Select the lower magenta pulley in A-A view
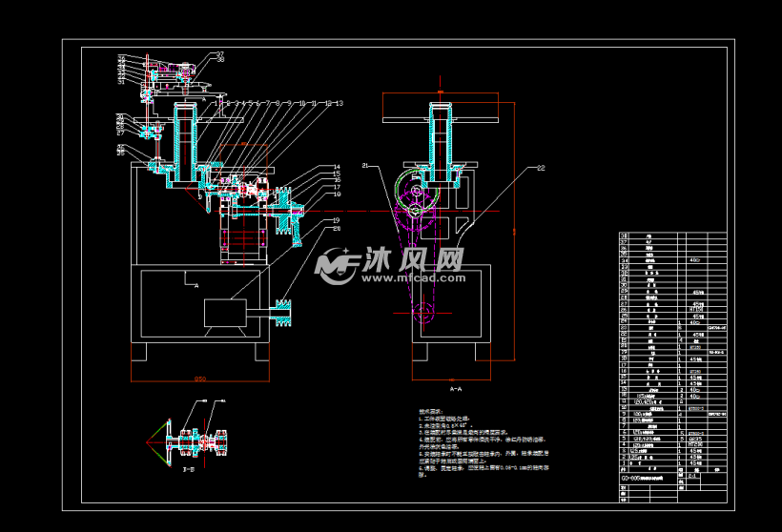 [x=426, y=311]
